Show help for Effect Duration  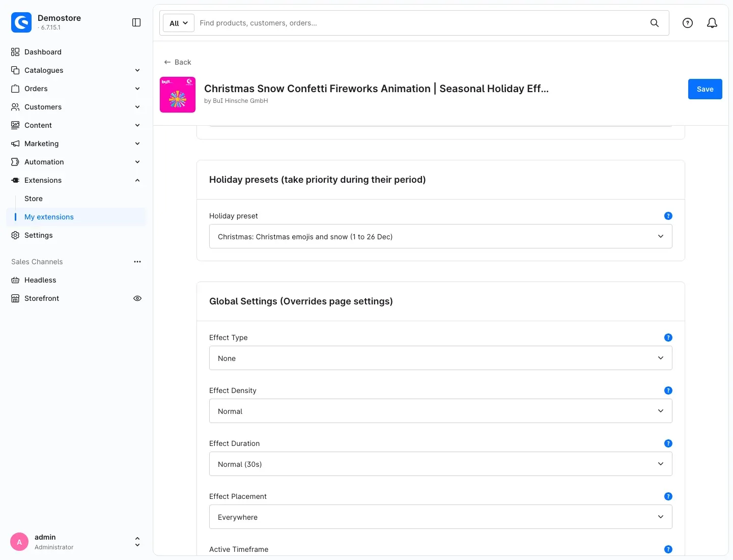(x=668, y=443)
